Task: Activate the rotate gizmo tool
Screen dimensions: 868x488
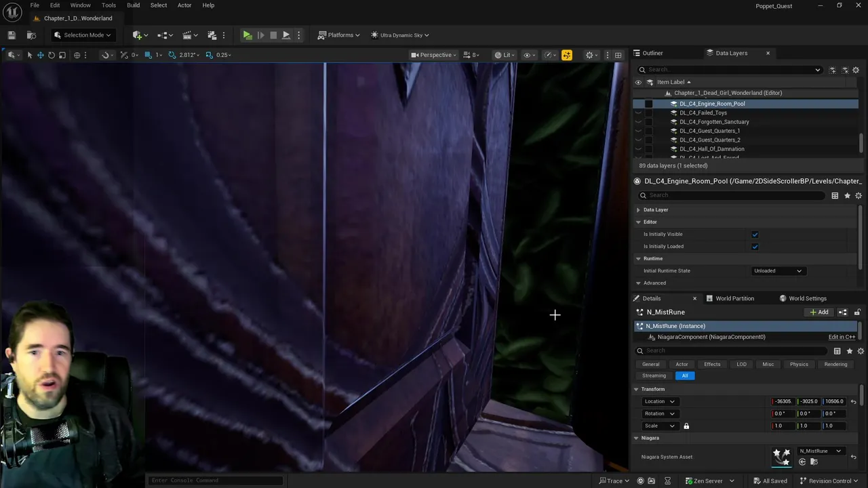Action: [52, 55]
